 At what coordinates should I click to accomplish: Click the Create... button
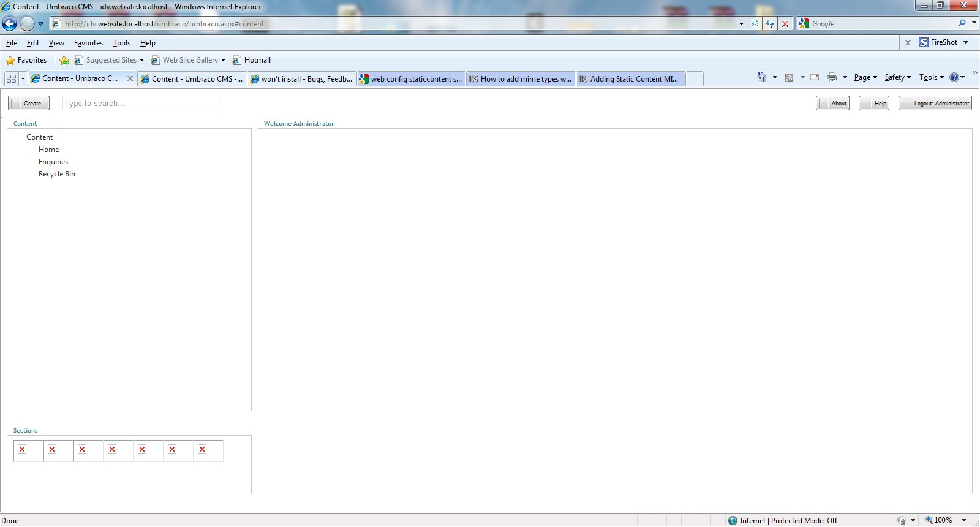[29, 103]
